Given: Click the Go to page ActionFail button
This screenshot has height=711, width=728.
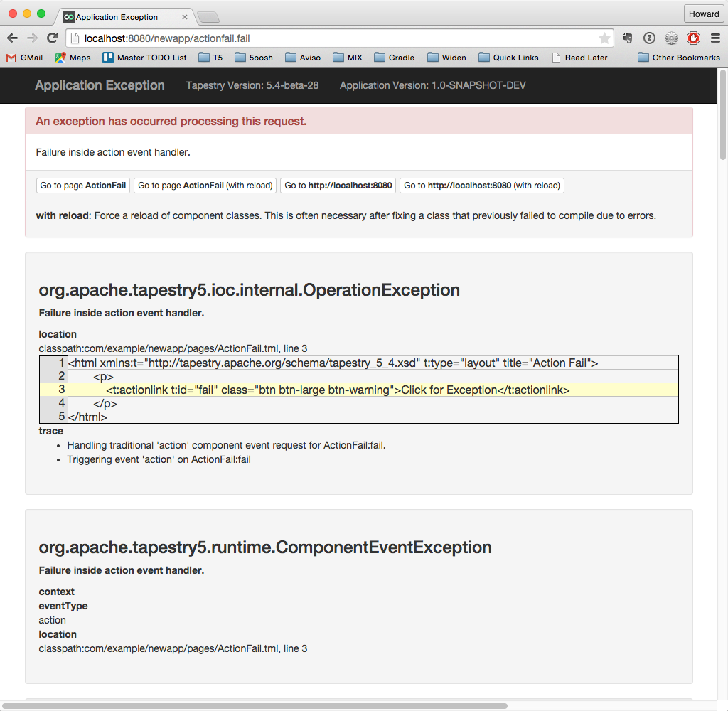Looking at the screenshot, I should tap(83, 186).
